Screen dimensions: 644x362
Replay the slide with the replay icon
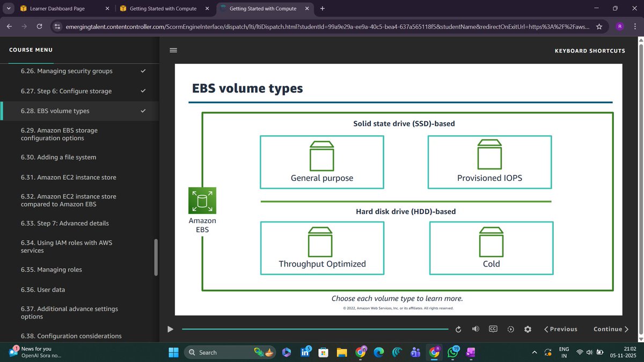click(458, 329)
